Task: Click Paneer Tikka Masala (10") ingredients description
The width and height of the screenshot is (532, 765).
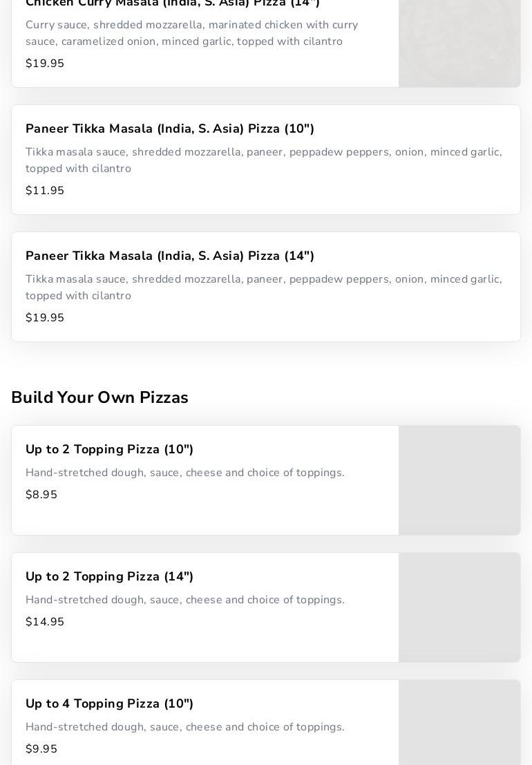Action: [263, 160]
